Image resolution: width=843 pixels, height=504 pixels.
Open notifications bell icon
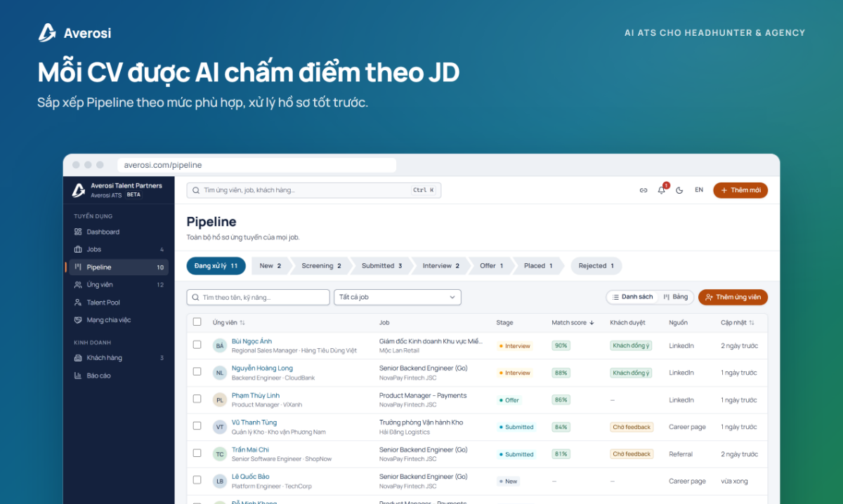pos(662,190)
